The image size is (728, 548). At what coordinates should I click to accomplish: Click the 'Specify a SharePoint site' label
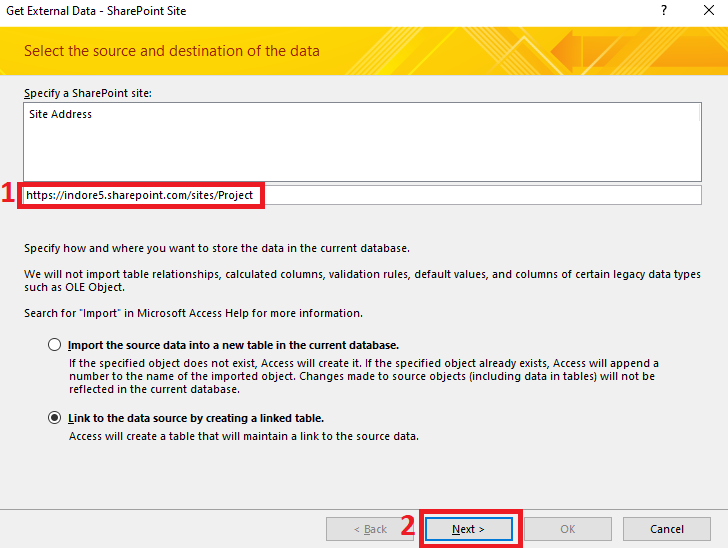tap(85, 93)
